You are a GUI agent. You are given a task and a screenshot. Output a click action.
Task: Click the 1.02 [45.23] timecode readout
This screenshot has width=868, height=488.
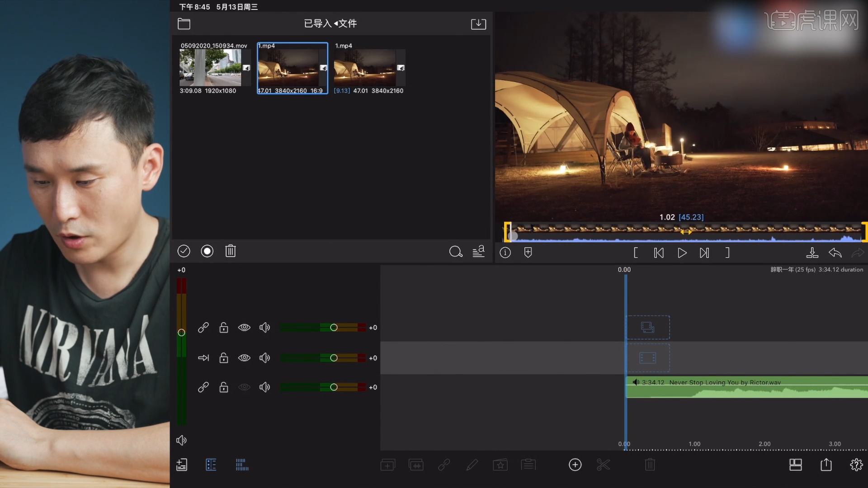[x=681, y=217]
